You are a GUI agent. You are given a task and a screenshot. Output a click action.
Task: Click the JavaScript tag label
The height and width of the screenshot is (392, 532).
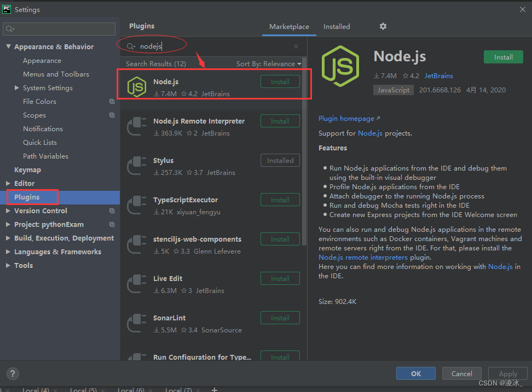tap(393, 90)
